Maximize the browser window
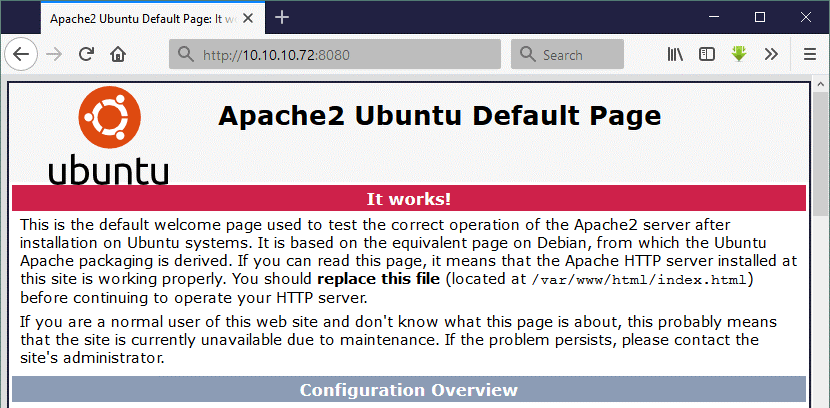Screen dimensions: 830x408 (x=760, y=17)
